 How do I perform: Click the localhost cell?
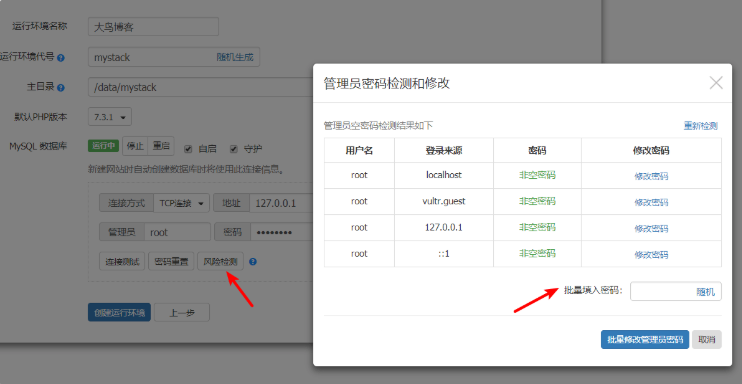tap(444, 175)
